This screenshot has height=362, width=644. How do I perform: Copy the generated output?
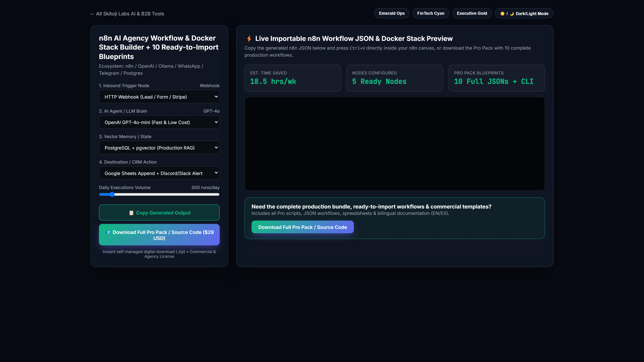pyautogui.click(x=159, y=213)
